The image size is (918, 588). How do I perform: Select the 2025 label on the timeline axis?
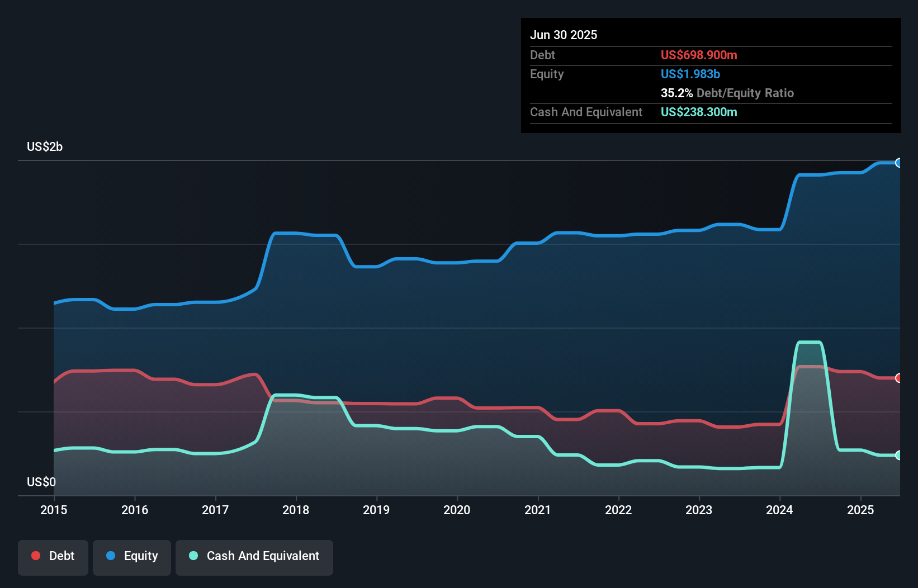pos(861,510)
